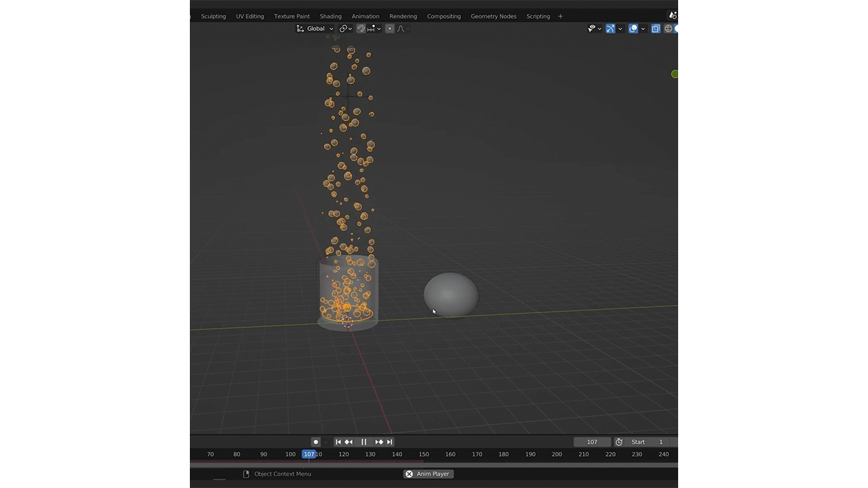Click the timeline at frame 150
The image size is (868, 488).
click(x=424, y=454)
